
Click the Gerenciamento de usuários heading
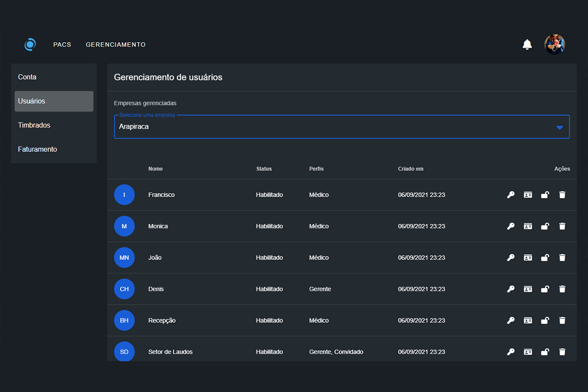point(168,77)
